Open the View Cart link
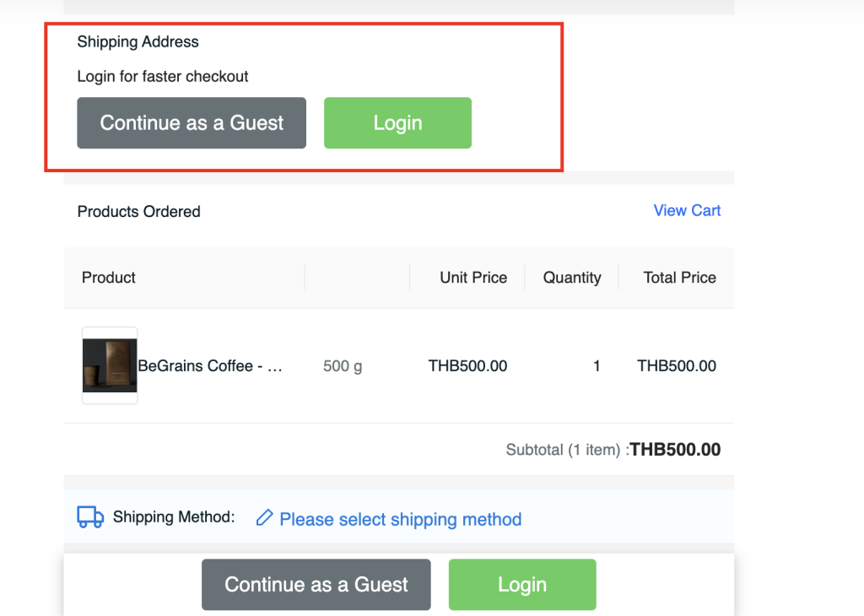 coord(687,210)
